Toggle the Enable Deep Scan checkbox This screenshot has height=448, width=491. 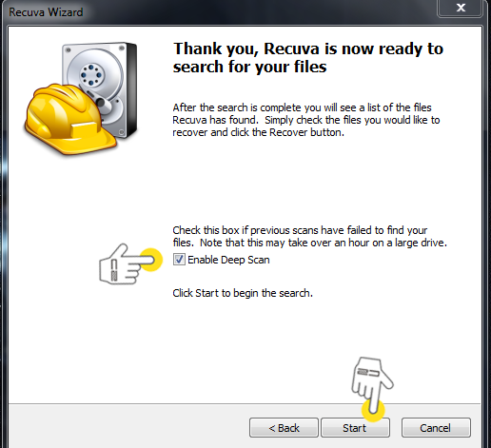(179, 260)
